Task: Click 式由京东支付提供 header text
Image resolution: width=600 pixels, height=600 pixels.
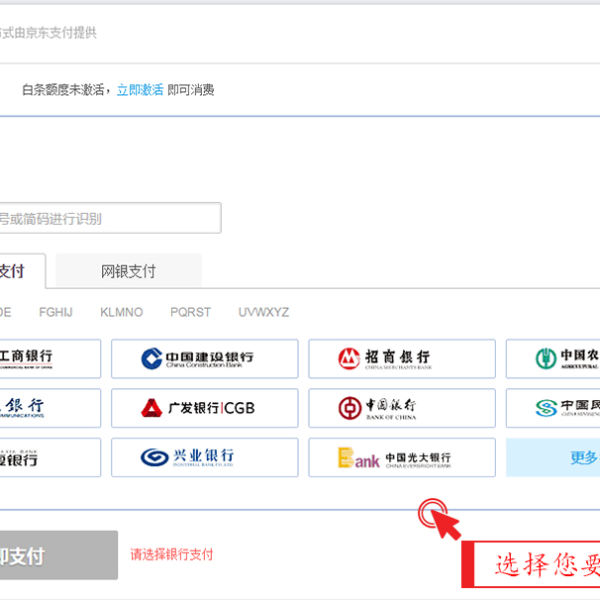Action: point(48,33)
